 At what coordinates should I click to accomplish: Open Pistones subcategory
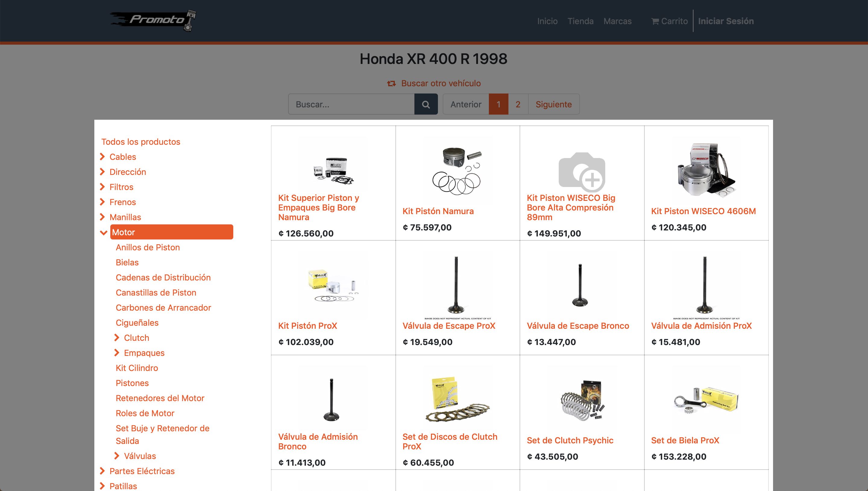point(132,383)
